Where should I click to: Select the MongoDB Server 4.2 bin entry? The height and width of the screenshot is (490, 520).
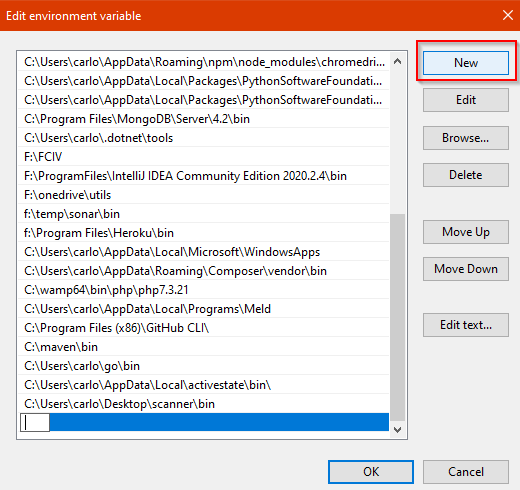203,119
